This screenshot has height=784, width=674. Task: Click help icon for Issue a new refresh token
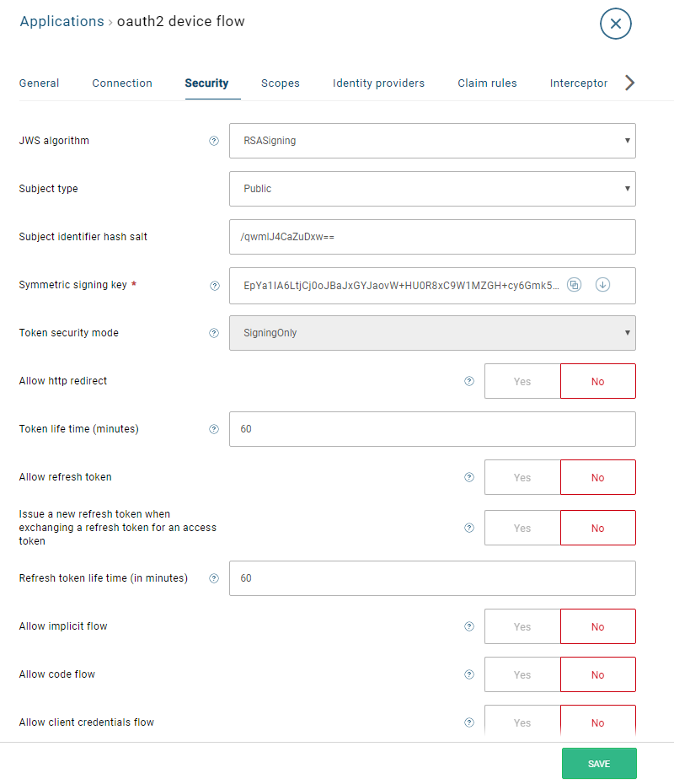click(469, 528)
